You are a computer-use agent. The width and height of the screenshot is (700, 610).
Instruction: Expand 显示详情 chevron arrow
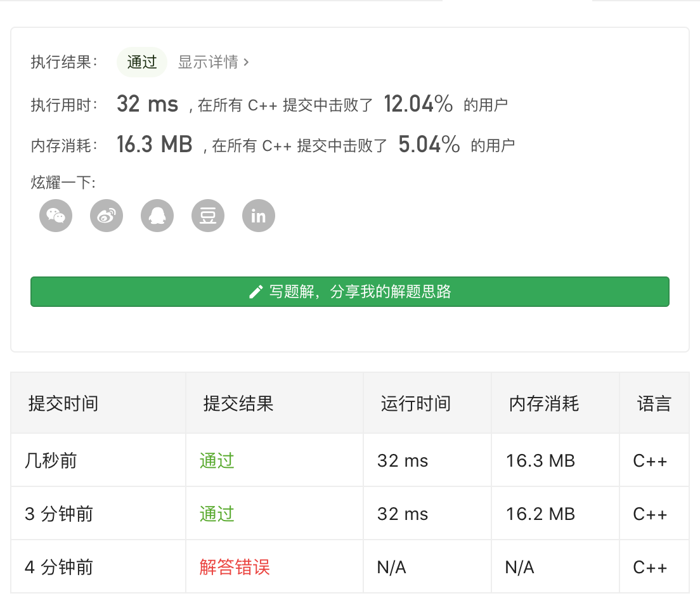(x=247, y=62)
